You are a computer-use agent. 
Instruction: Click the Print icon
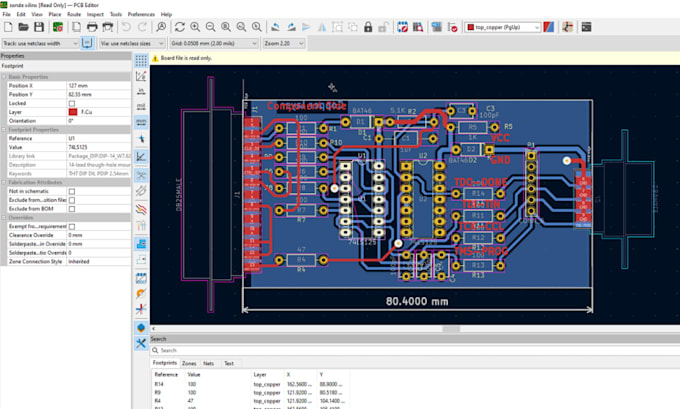point(92,27)
